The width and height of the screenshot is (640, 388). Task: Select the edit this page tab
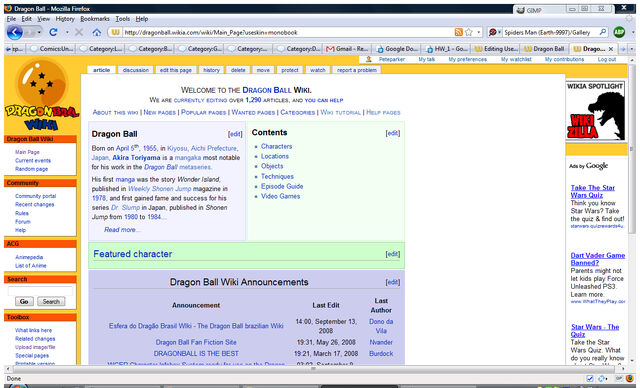tap(176, 70)
